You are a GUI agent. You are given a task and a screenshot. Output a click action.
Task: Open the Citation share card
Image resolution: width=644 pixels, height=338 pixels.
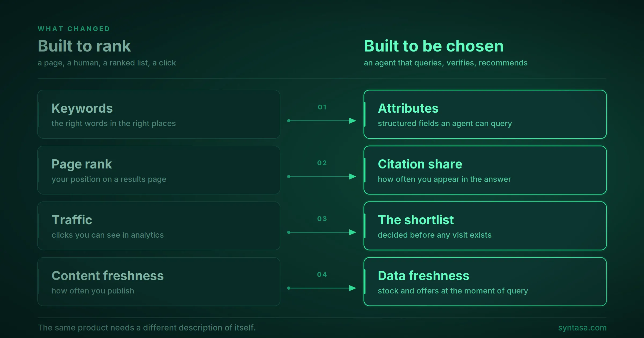coord(485,170)
